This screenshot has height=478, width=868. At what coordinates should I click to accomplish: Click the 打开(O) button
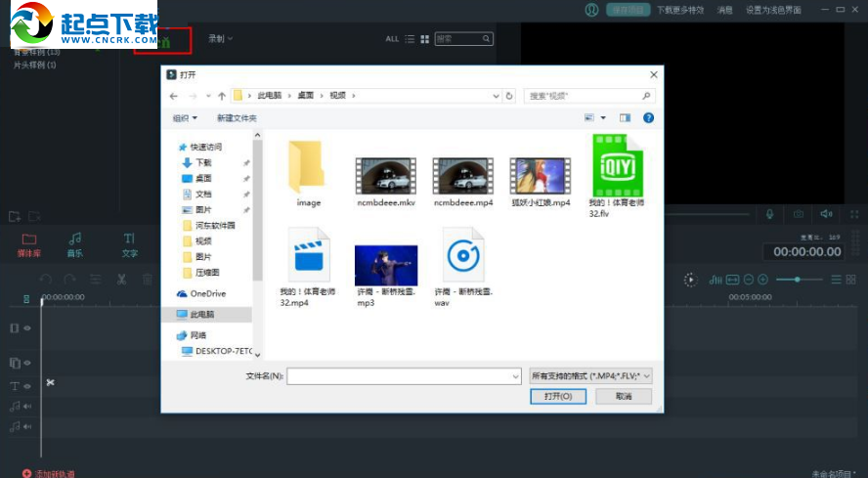click(x=558, y=396)
